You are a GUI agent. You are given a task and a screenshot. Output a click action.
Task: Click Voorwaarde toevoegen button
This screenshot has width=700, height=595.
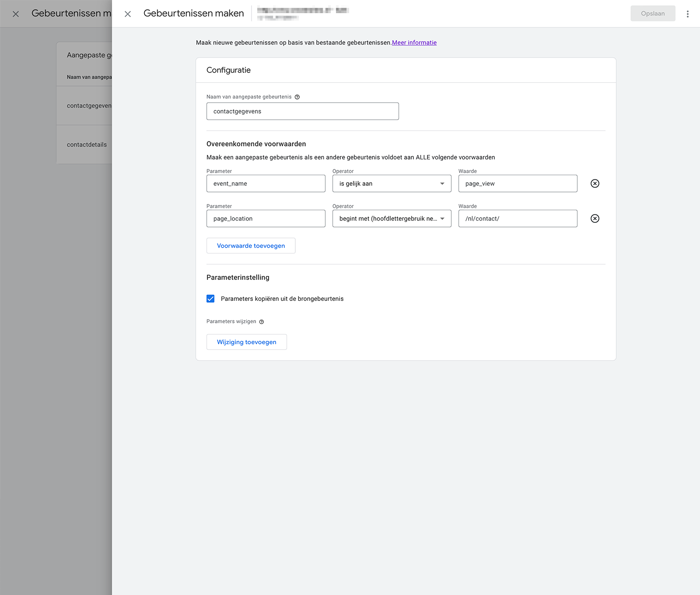point(251,246)
